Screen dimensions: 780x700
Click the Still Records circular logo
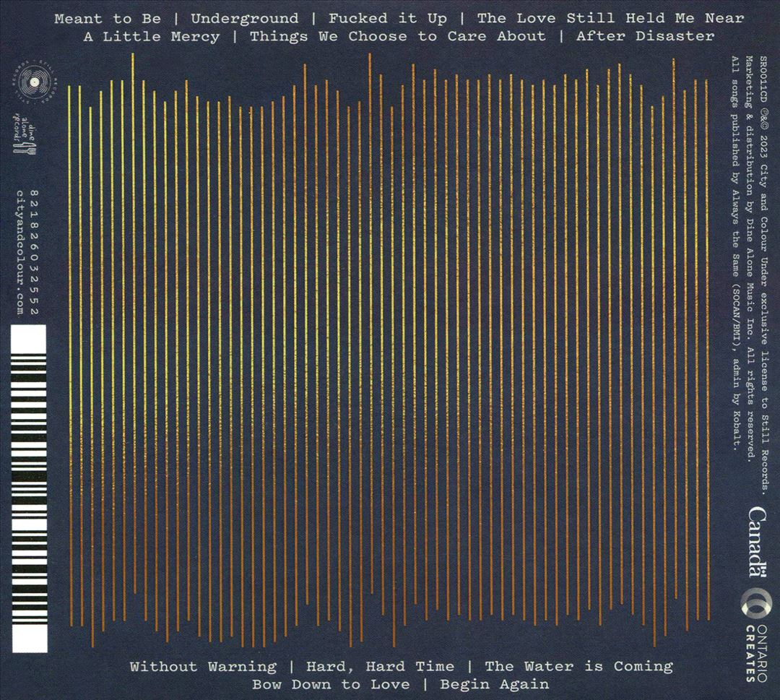[34, 81]
